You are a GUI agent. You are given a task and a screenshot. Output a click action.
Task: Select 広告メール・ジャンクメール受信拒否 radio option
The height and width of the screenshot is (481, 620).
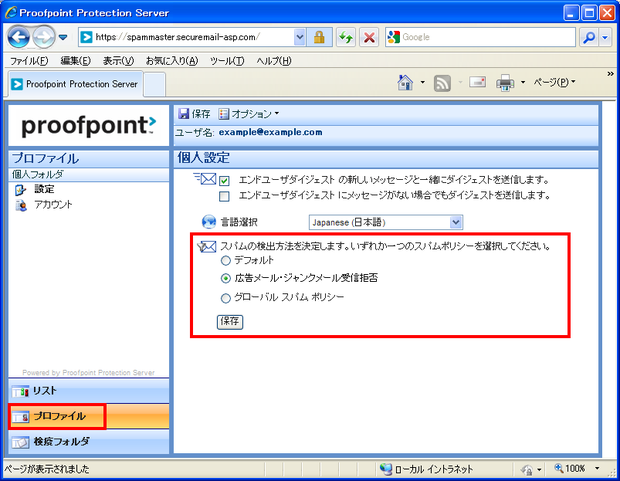[225, 278]
